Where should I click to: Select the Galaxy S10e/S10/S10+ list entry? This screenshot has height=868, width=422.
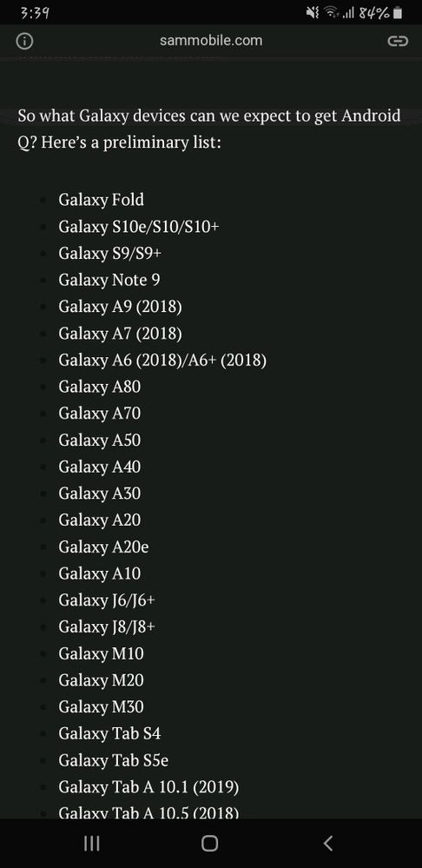point(139,226)
